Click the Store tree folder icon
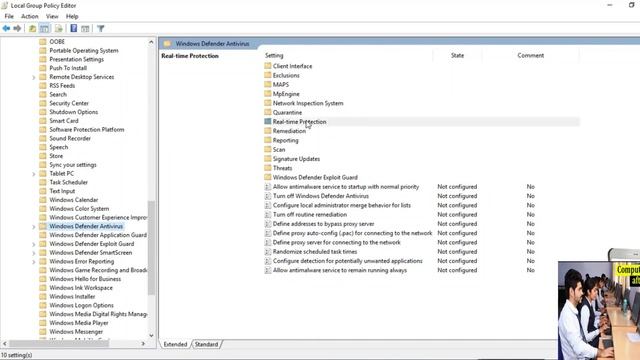Viewport: 640px width, 360px height. (x=42, y=156)
